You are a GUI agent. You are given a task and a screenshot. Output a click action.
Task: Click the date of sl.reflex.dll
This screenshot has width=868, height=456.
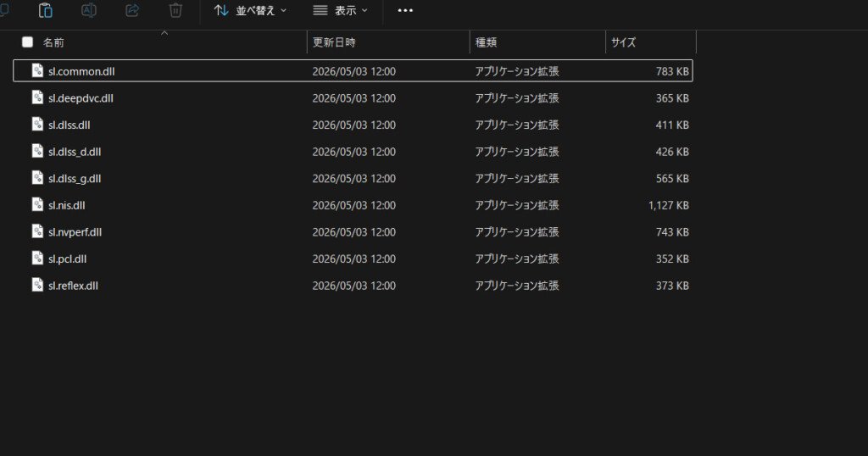tap(353, 286)
